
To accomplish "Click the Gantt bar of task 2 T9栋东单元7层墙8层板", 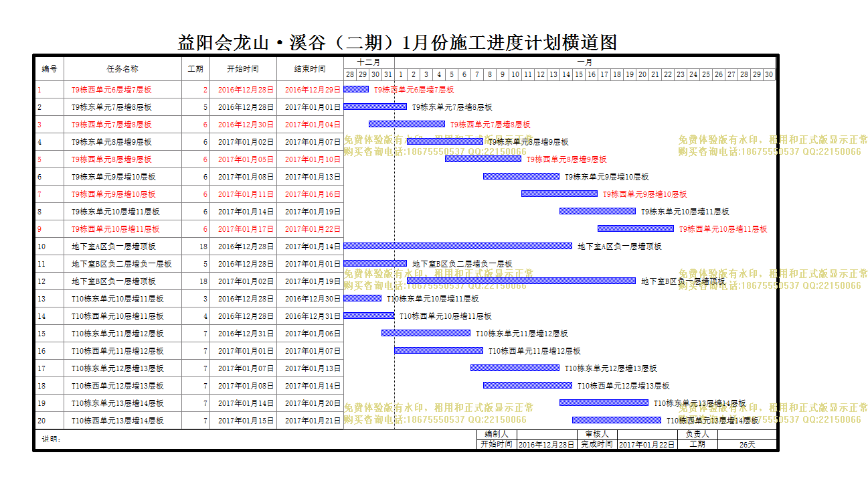I will click(x=375, y=107).
